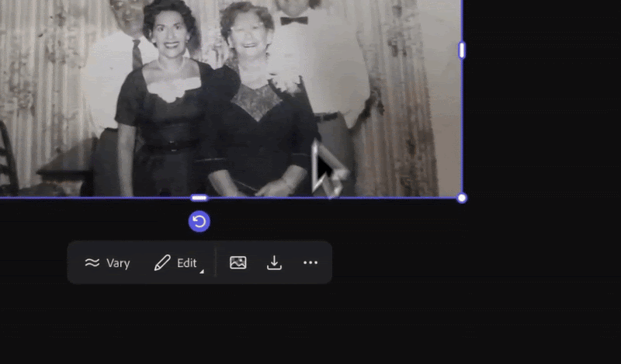Click the blue circular rotate button
Viewport: 621px width, 364px height.
(199, 221)
